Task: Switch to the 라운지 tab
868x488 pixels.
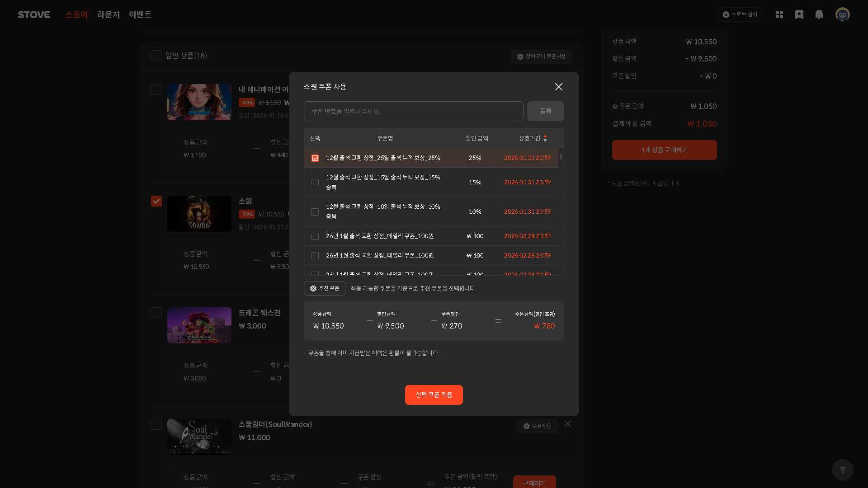Action: [108, 14]
